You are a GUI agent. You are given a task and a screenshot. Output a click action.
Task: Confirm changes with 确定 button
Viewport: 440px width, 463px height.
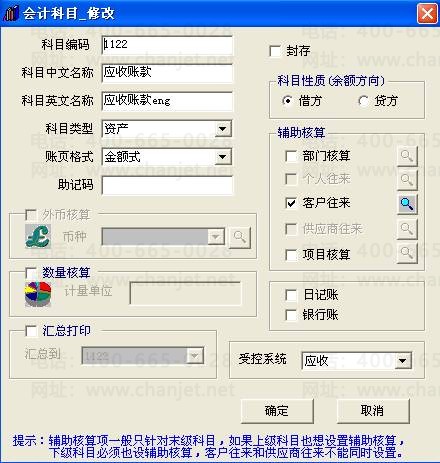tap(277, 411)
